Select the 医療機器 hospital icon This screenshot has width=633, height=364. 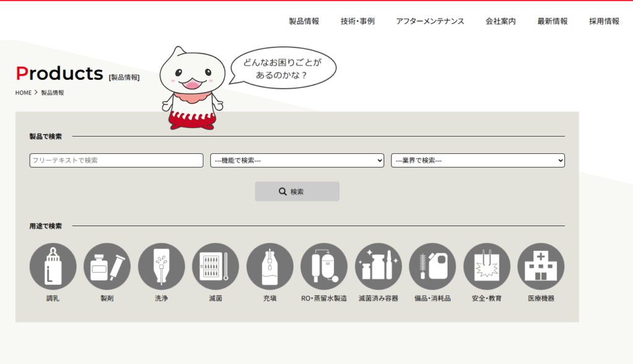click(541, 266)
